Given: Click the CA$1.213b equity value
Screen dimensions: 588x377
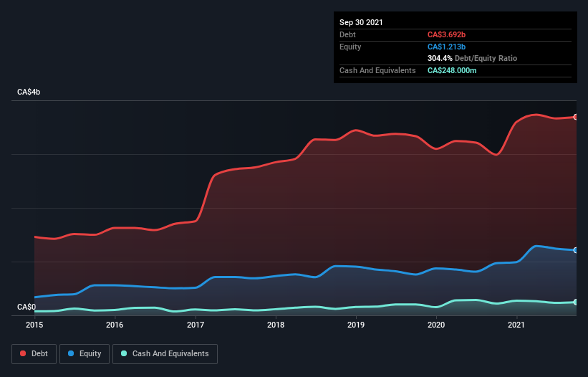Looking at the screenshot, I should (x=446, y=47).
